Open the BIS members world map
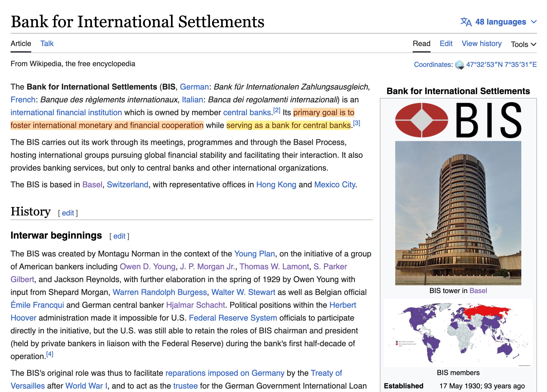Screen dimensions: 547x392 [458, 333]
